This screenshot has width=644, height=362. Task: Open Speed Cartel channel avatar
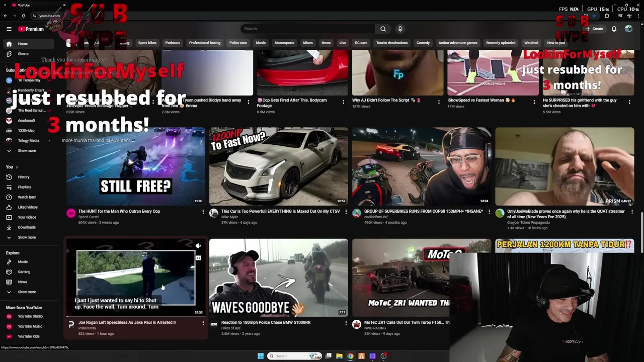click(x=71, y=213)
